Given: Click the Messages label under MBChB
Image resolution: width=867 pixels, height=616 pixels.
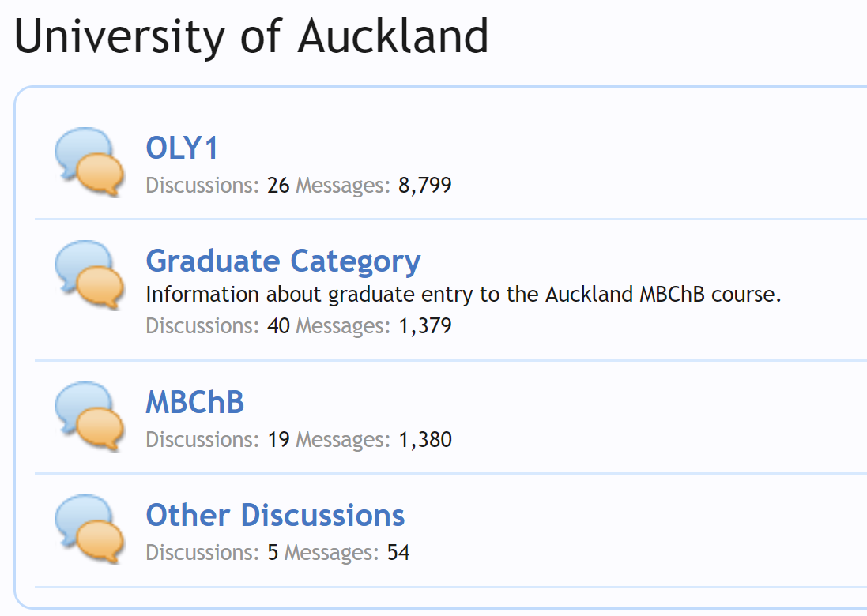Looking at the screenshot, I should (343, 439).
